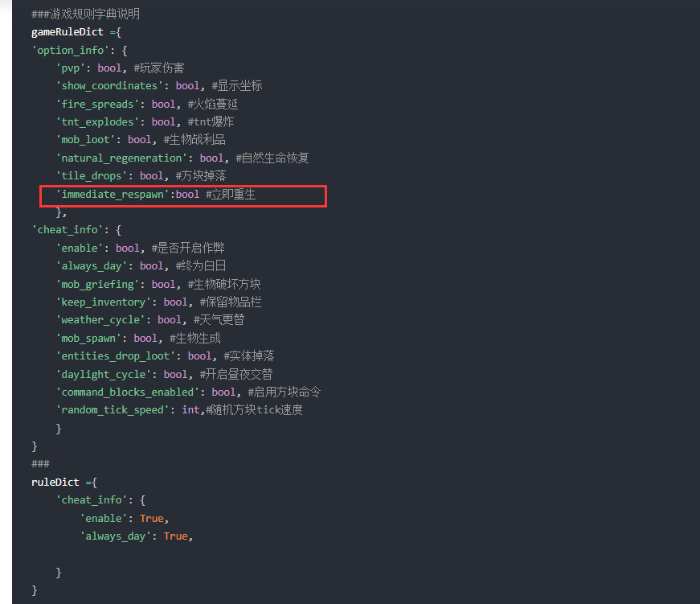This screenshot has height=604, width=700.
Task: Click the 'mob_griefing' key
Action: (97, 285)
